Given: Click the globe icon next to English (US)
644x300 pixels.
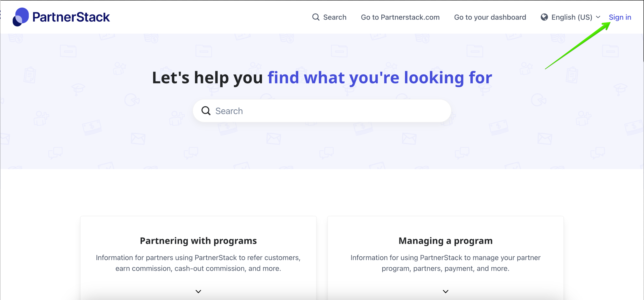Looking at the screenshot, I should point(544,17).
